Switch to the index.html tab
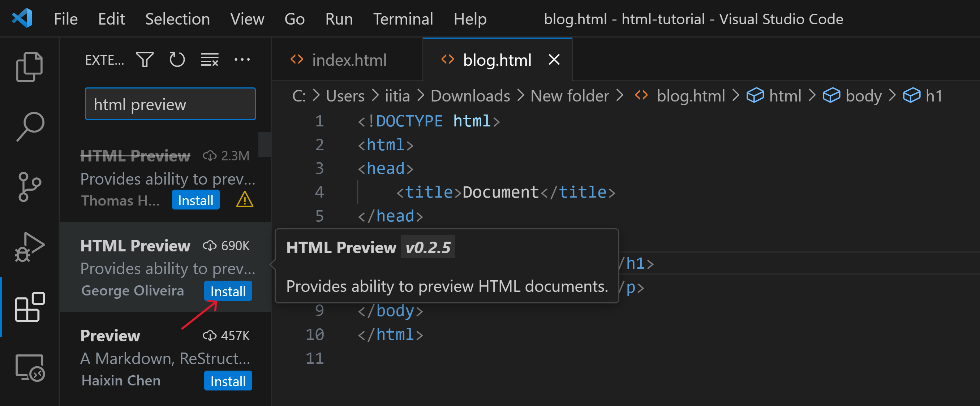 pyautogui.click(x=347, y=59)
